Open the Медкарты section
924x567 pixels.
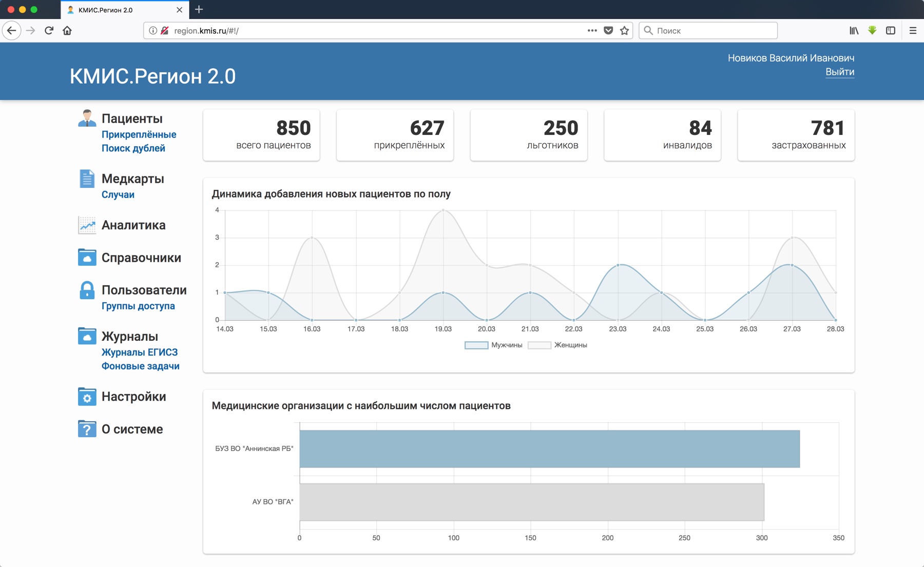(133, 179)
